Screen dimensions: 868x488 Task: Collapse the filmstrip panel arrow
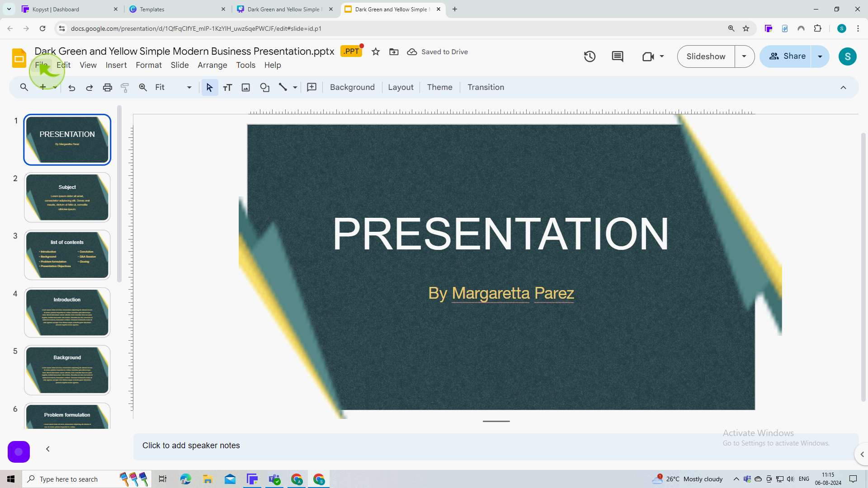click(x=48, y=449)
